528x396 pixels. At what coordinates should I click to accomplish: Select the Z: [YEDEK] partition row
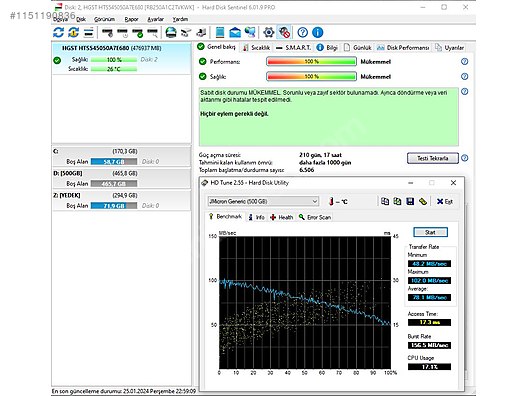point(121,201)
